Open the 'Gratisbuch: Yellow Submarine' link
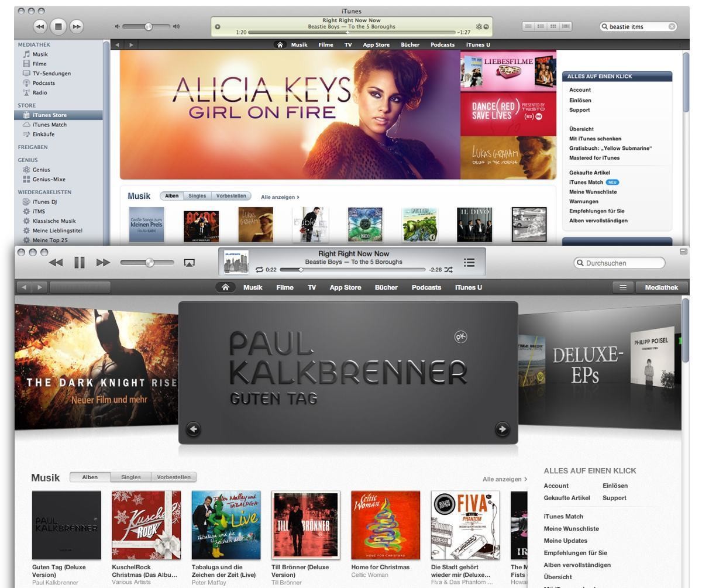Viewport: 702px width, 588px height. coord(610,148)
